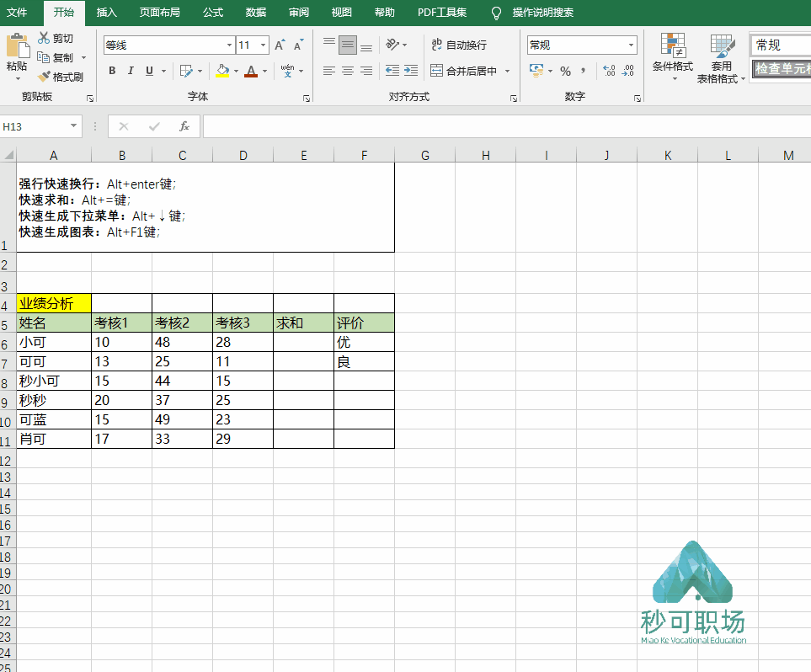Open the Clipboard group dialog launcher
The image size is (811, 672).
coord(90,98)
